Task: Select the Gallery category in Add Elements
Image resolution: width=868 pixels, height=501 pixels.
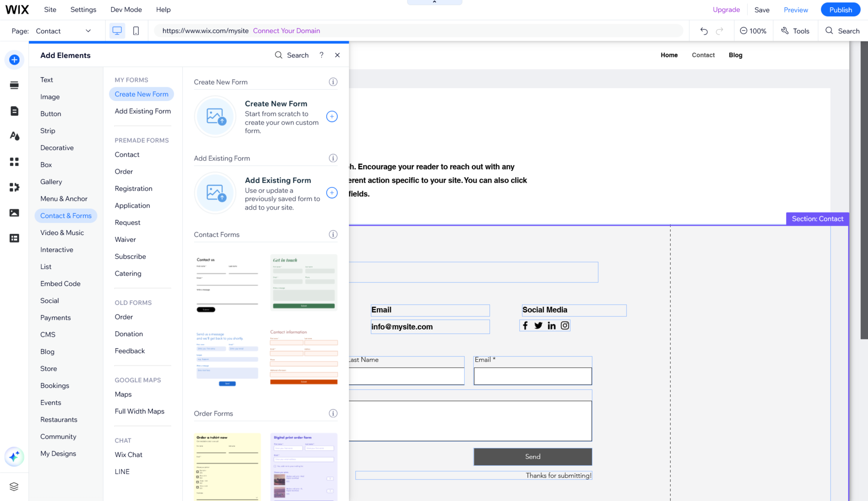Action: click(x=51, y=182)
